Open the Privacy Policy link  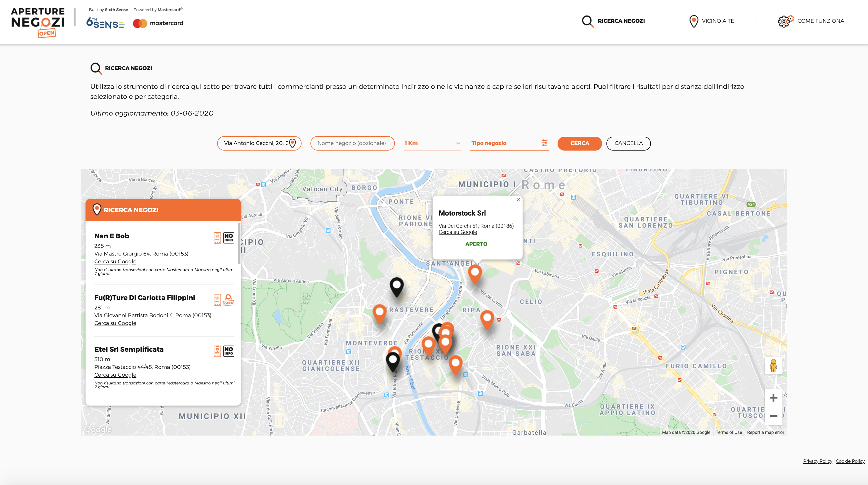[x=817, y=461]
